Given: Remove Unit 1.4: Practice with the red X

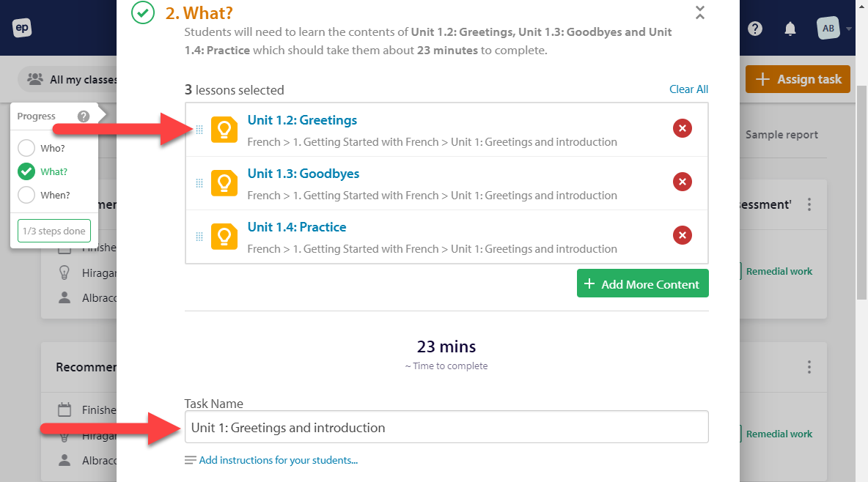Looking at the screenshot, I should [683, 235].
